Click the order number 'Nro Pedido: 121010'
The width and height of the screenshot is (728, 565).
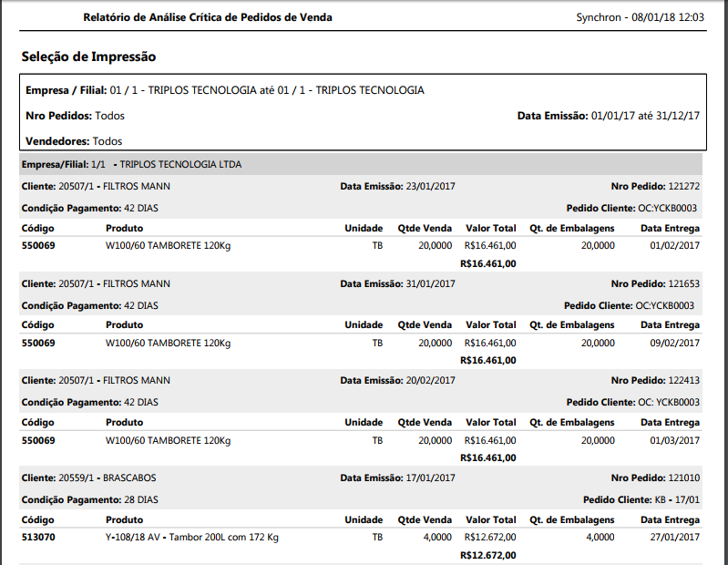(x=655, y=478)
